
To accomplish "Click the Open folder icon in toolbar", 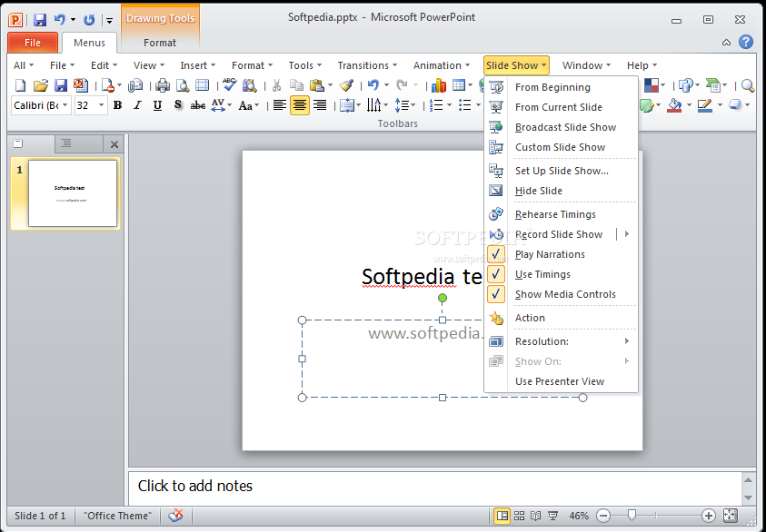I will point(41,86).
